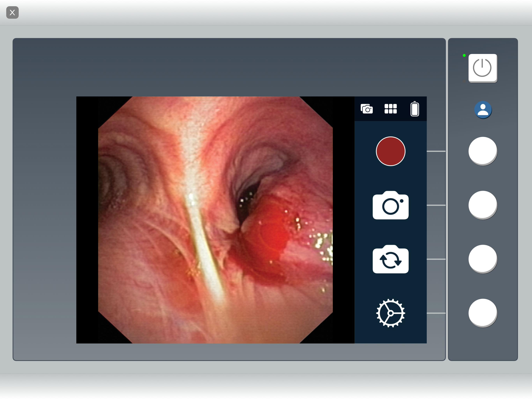Click the connector line beside record button
Image resolution: width=532 pixels, height=399 pixels.
click(436, 151)
